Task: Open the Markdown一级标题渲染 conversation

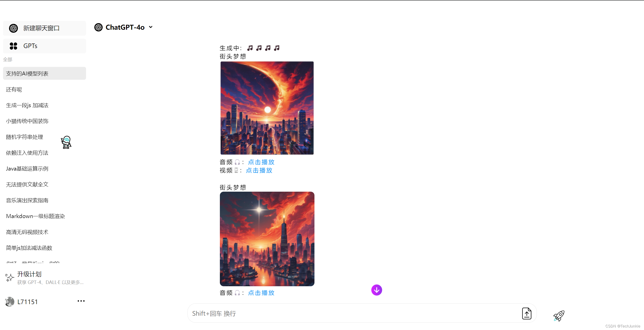Action: 35,216
